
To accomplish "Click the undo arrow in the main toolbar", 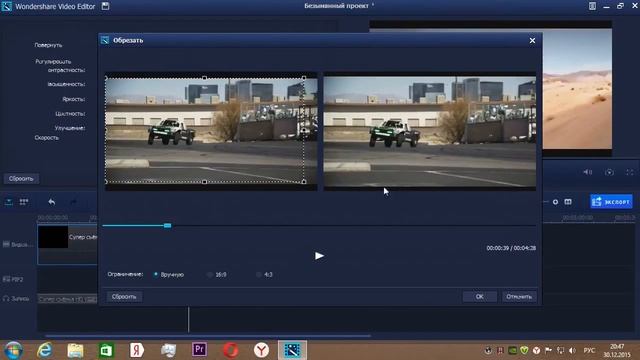I will point(51,202).
